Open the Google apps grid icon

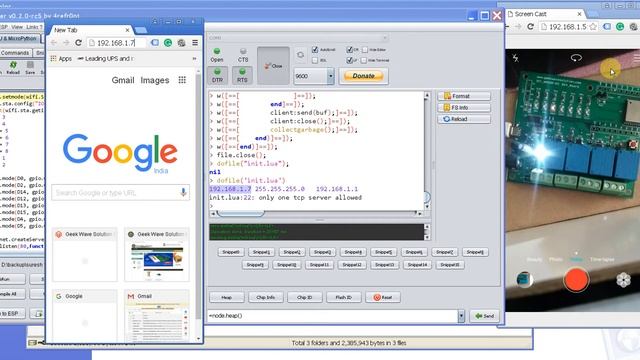pos(182,80)
